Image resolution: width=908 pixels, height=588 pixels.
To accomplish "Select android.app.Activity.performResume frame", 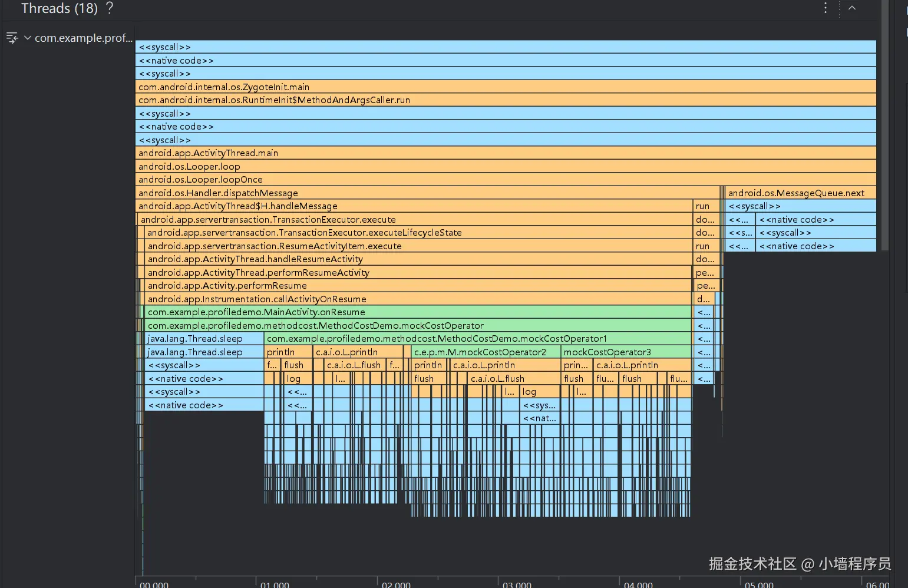I will click(418, 286).
